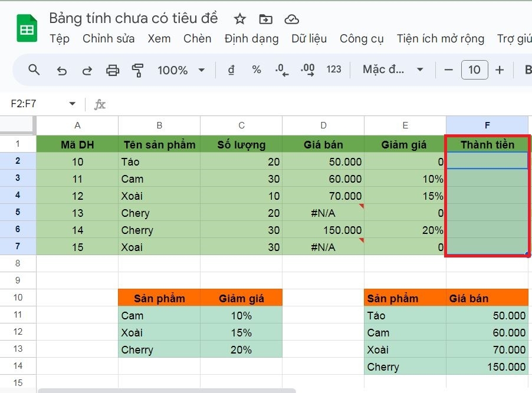Click the fx formula bar icon
This screenshot has height=393, width=532.
(x=100, y=104)
